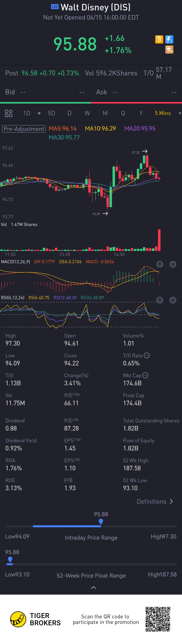The width and height of the screenshot is (182, 644).
Task: Tap the 52-Week Price Range marker
Action: 10,560
